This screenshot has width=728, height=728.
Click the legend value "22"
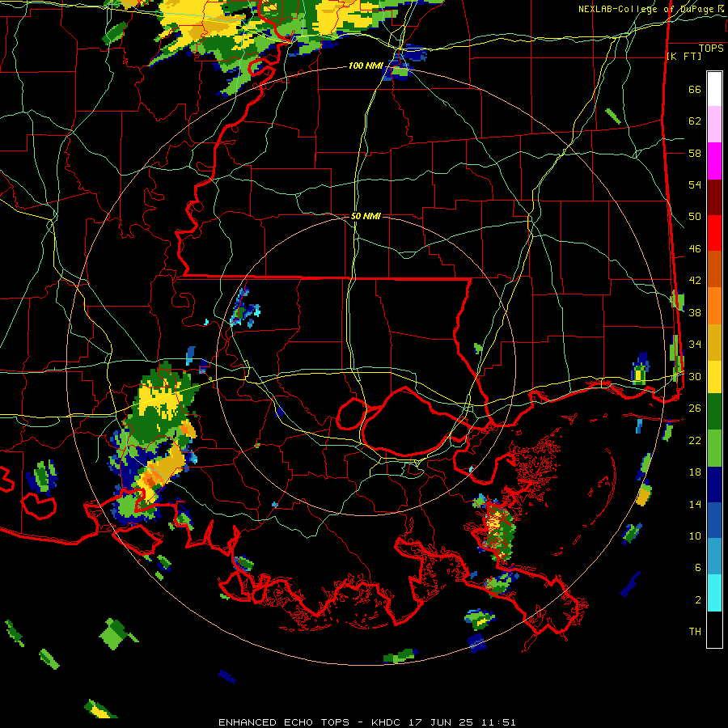tap(695, 440)
